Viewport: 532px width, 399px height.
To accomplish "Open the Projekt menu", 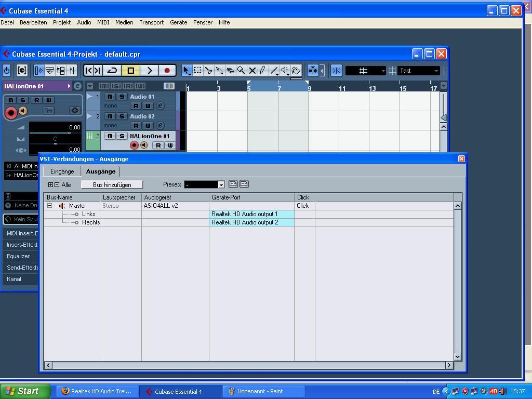I will (x=62, y=22).
